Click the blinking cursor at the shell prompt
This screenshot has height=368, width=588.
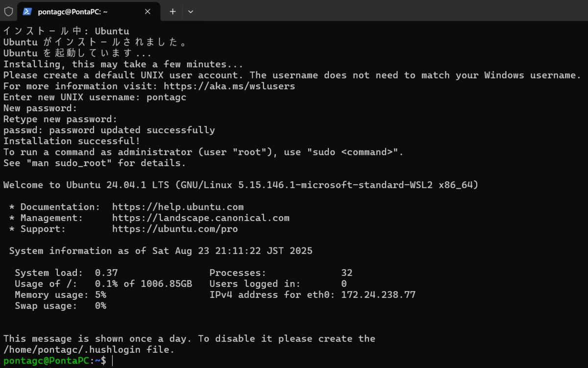pyautogui.click(x=111, y=360)
